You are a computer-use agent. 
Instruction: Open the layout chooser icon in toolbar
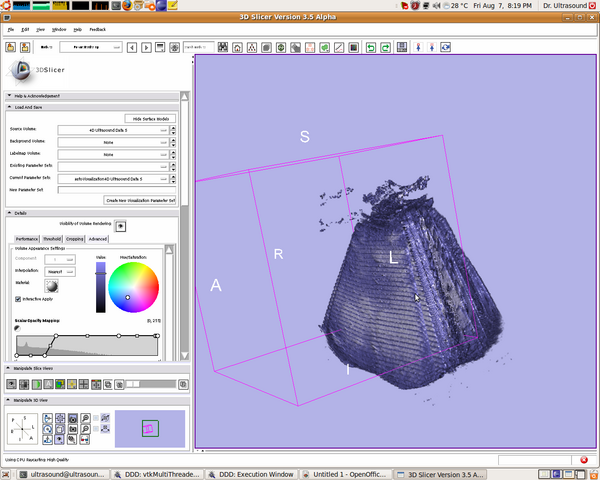(x=402, y=47)
